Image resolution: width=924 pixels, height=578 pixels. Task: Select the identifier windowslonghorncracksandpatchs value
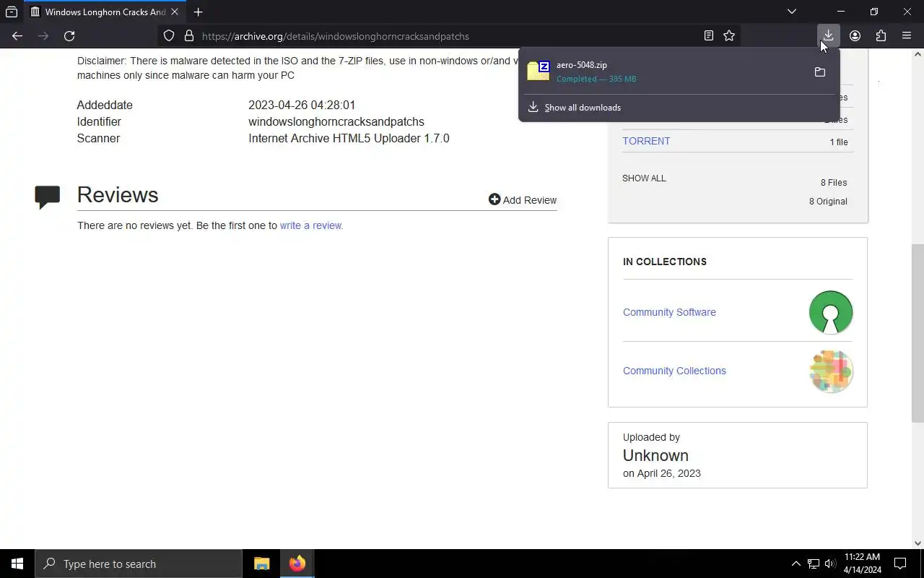coord(336,122)
